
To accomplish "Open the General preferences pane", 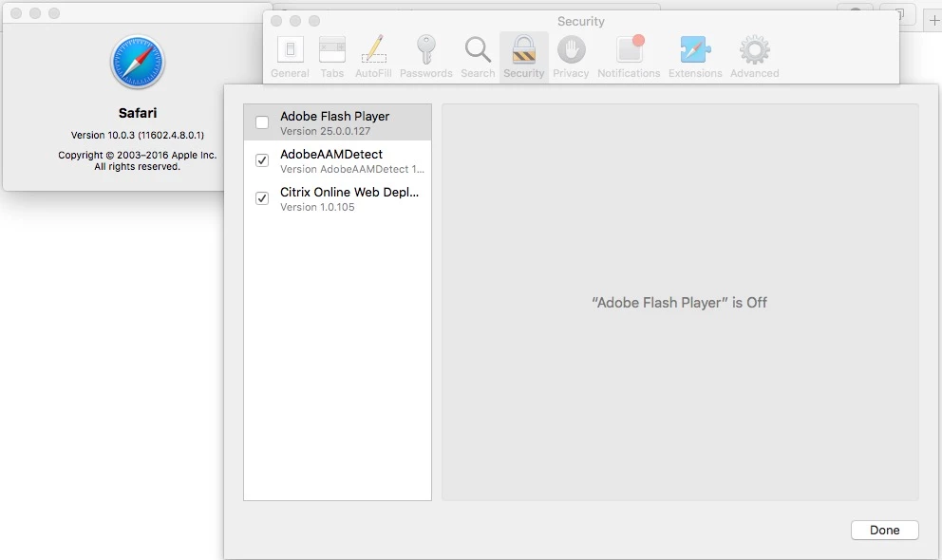I will click(x=290, y=57).
